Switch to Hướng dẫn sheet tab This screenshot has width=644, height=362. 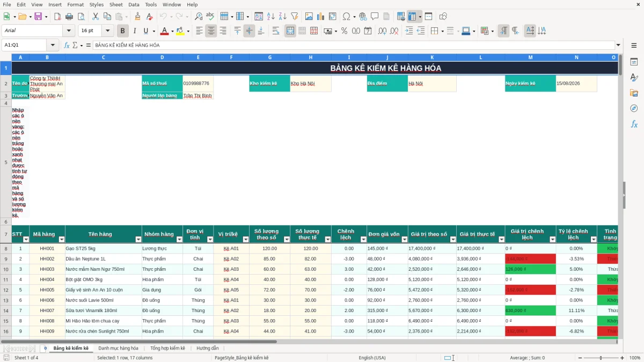[x=208, y=349]
